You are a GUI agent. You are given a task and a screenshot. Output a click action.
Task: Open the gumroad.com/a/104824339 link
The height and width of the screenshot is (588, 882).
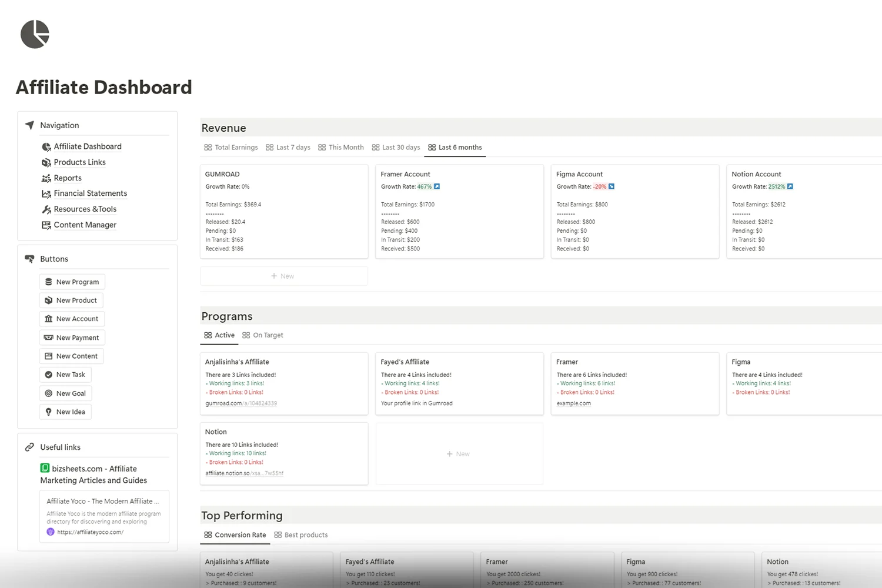241,403
